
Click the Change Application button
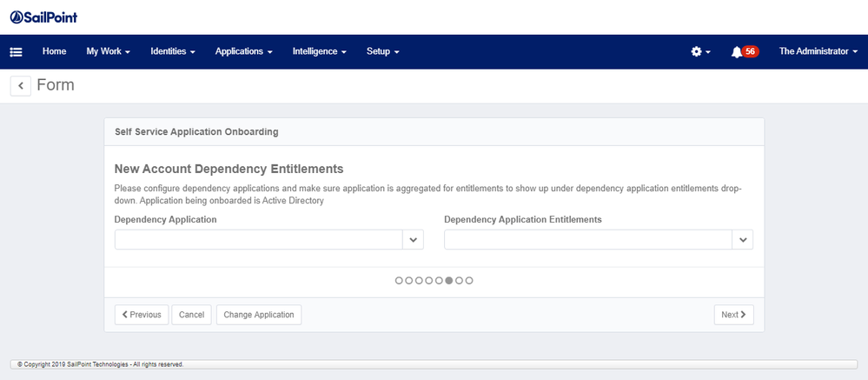click(259, 315)
